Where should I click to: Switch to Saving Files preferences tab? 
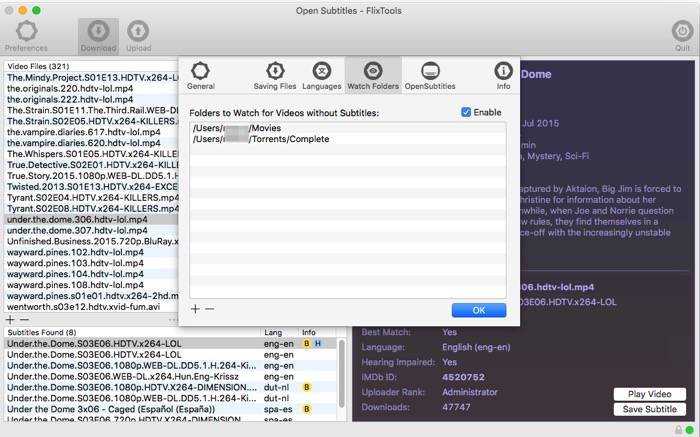tap(275, 75)
